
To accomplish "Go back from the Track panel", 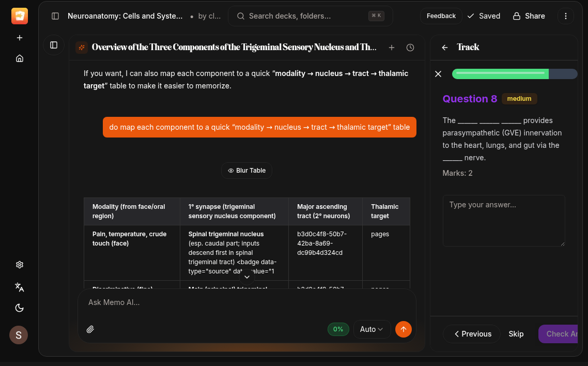I will tap(445, 48).
